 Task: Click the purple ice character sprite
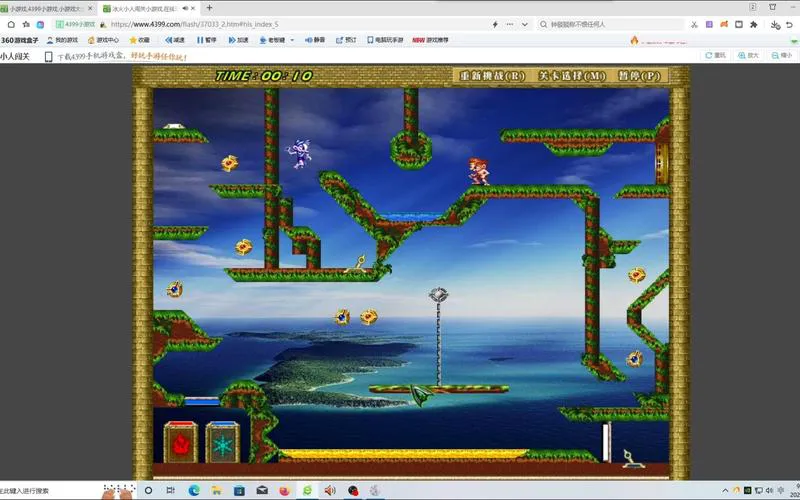coord(300,153)
